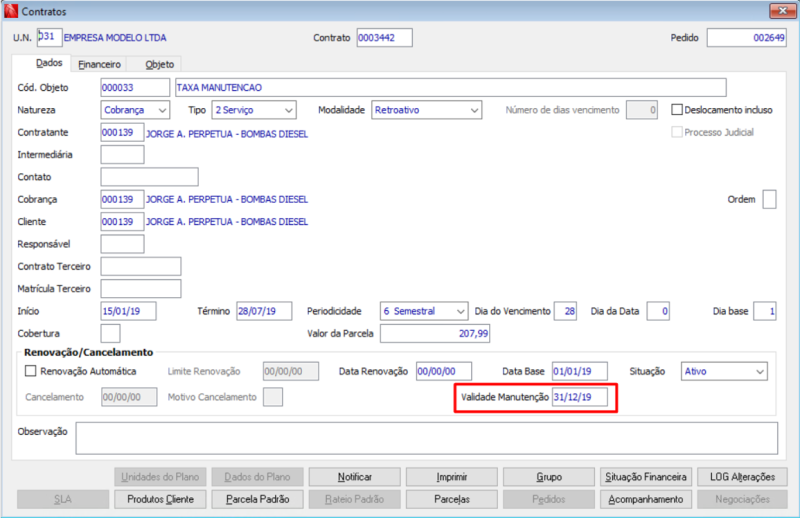Image resolution: width=800 pixels, height=518 pixels.
Task: Focus the Cobrança code field
Action: [x=122, y=200]
